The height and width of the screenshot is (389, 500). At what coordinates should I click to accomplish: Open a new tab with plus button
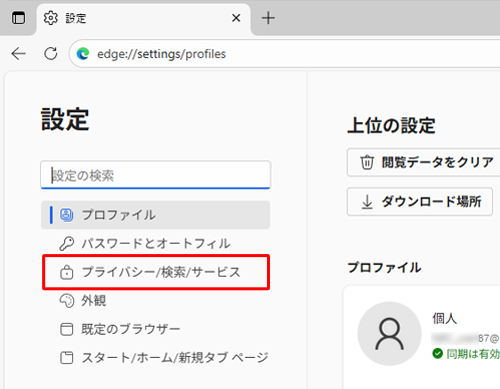(x=268, y=18)
